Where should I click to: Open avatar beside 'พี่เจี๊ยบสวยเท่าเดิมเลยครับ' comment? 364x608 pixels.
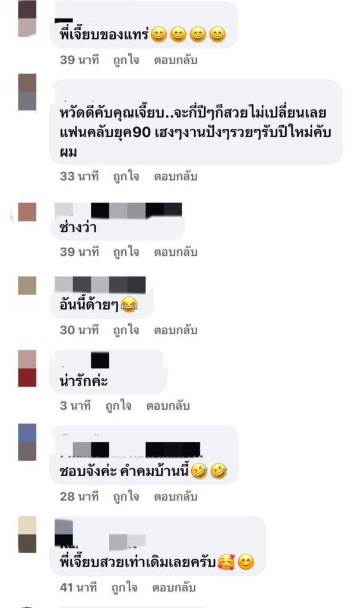(27, 534)
